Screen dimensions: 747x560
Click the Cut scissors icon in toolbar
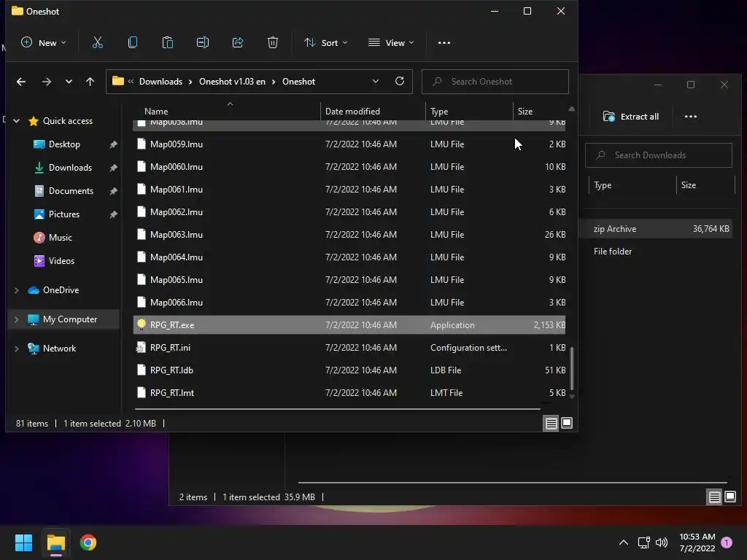tap(97, 42)
